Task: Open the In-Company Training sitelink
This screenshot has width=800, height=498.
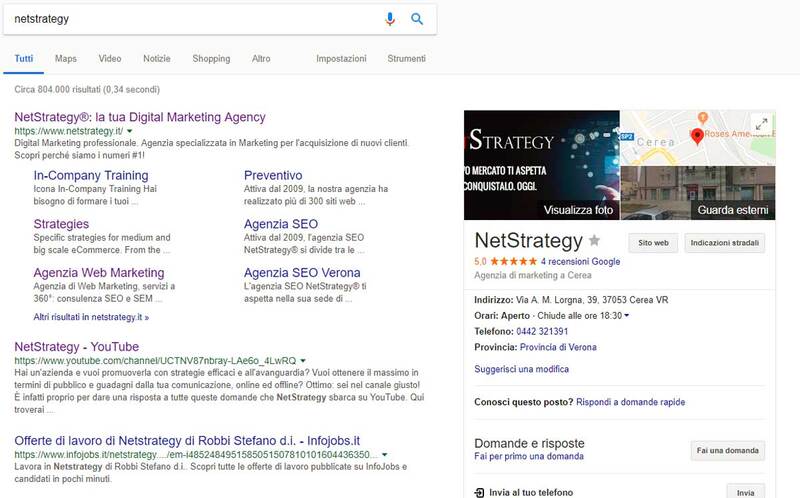Action: pyautogui.click(x=91, y=175)
